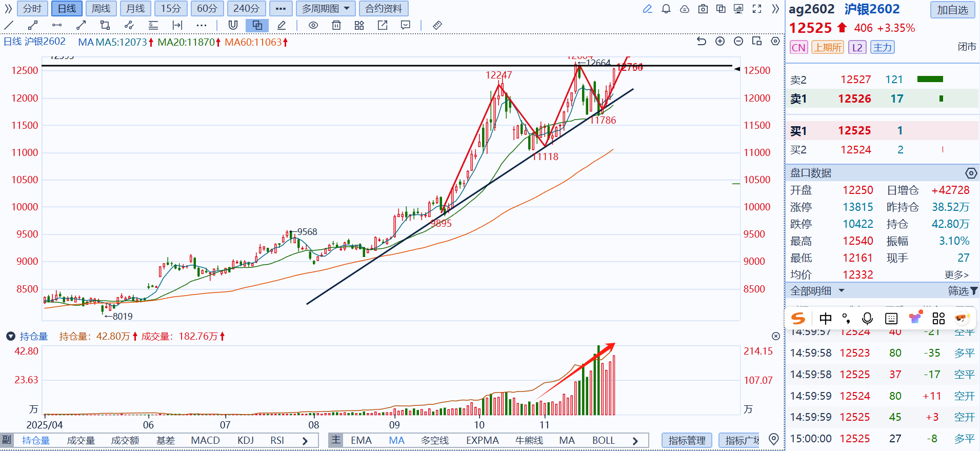This screenshot has height=451, width=980.
Task: Collapse the 持仓量 indicator panel
Action: tap(10, 337)
